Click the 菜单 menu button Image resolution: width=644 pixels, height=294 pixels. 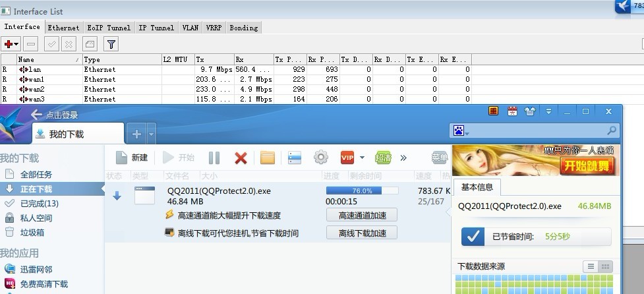point(440,158)
